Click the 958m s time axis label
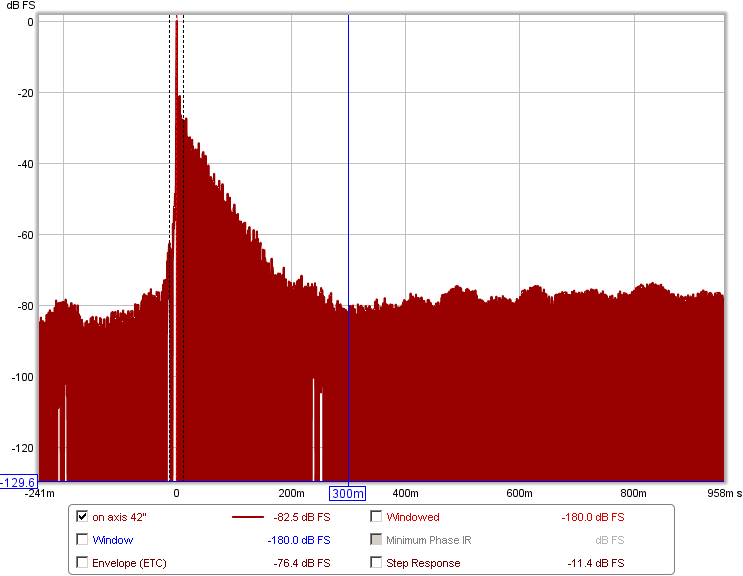The image size is (743, 576). click(725, 494)
